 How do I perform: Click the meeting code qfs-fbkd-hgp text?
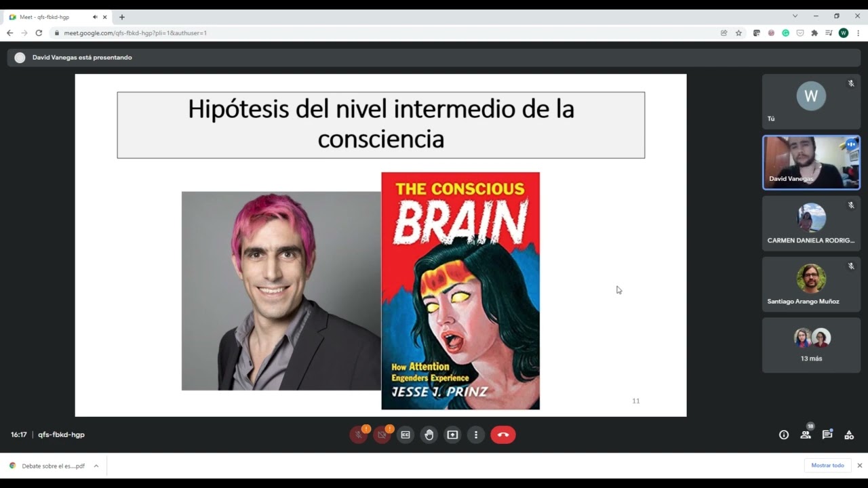tap(61, 435)
